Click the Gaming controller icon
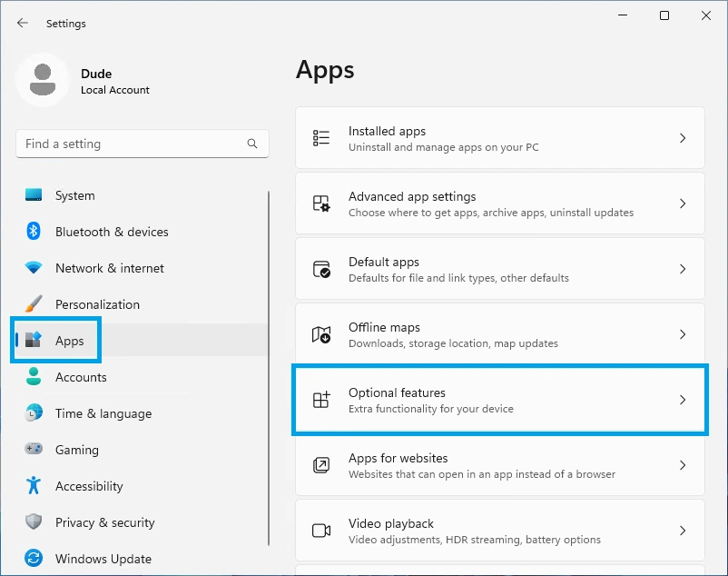Image resolution: width=728 pixels, height=576 pixels. [34, 450]
